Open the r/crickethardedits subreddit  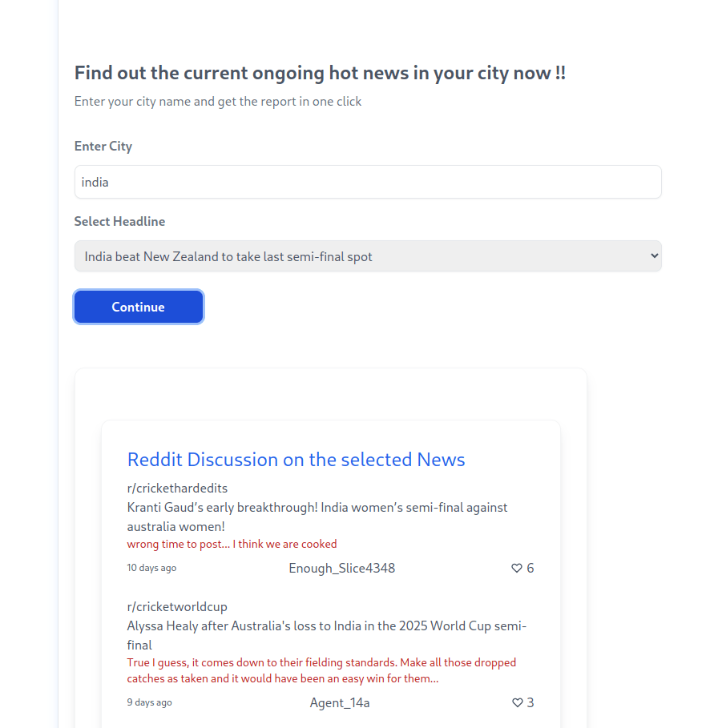176,488
